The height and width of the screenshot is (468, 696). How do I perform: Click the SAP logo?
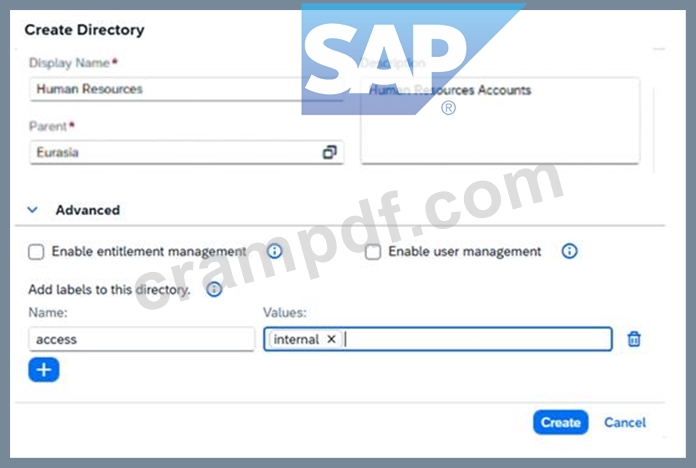[413, 59]
